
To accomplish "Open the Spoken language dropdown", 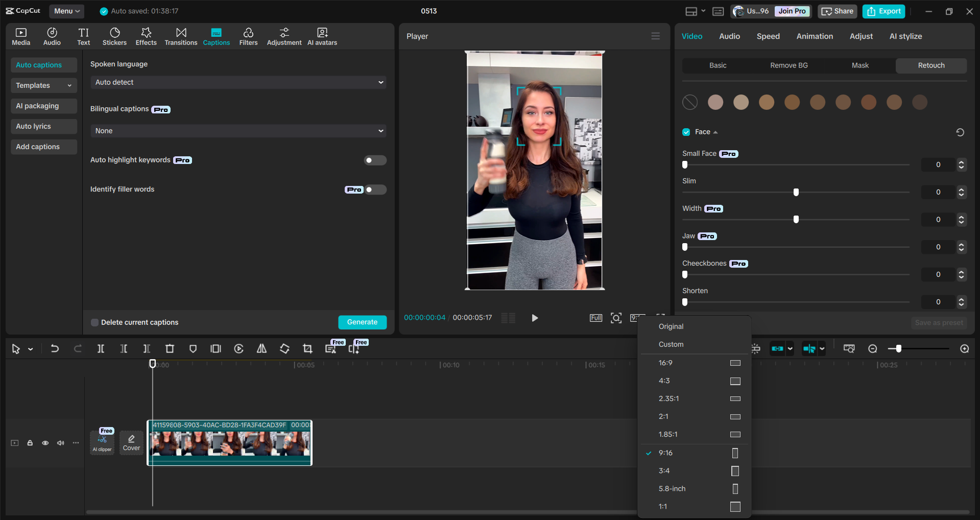I will [238, 82].
